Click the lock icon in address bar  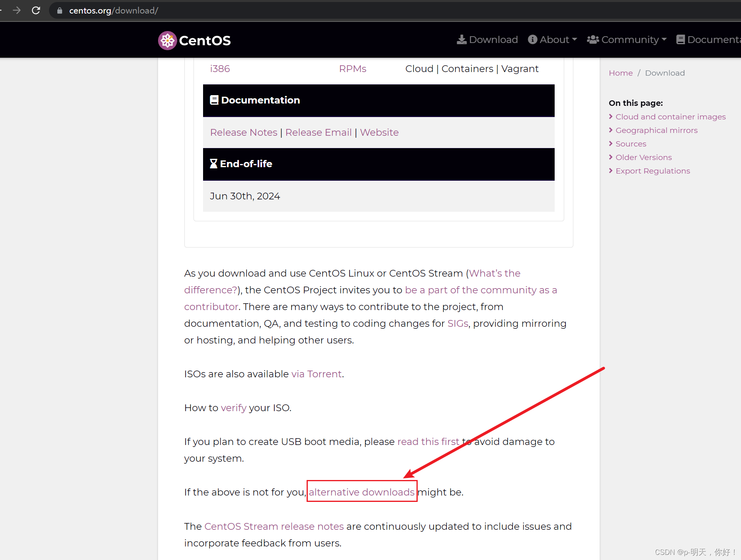click(60, 11)
